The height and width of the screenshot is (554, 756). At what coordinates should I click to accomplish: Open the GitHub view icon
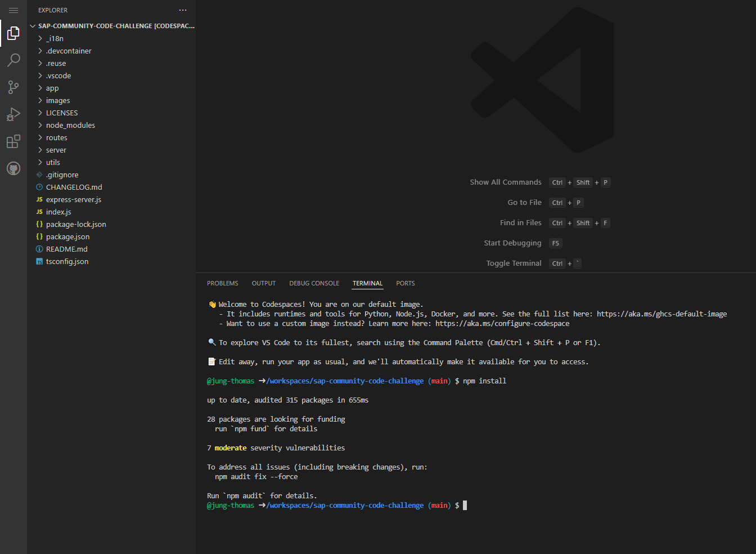pyautogui.click(x=13, y=168)
